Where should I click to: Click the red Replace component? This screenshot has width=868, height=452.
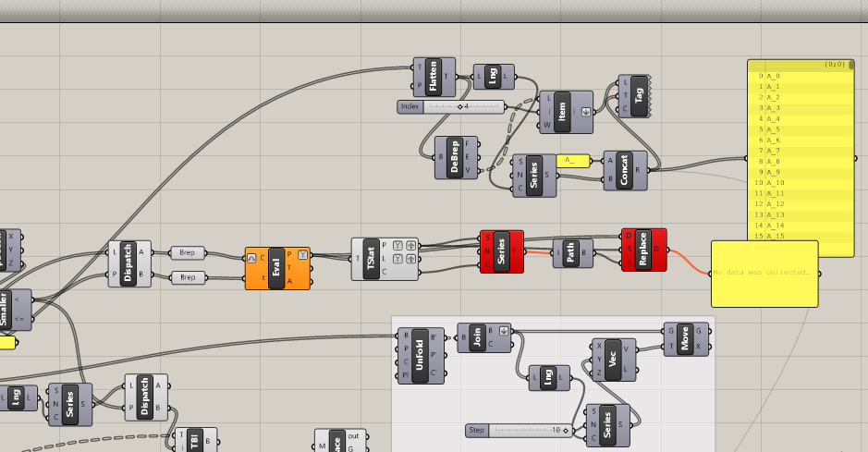[x=643, y=250]
